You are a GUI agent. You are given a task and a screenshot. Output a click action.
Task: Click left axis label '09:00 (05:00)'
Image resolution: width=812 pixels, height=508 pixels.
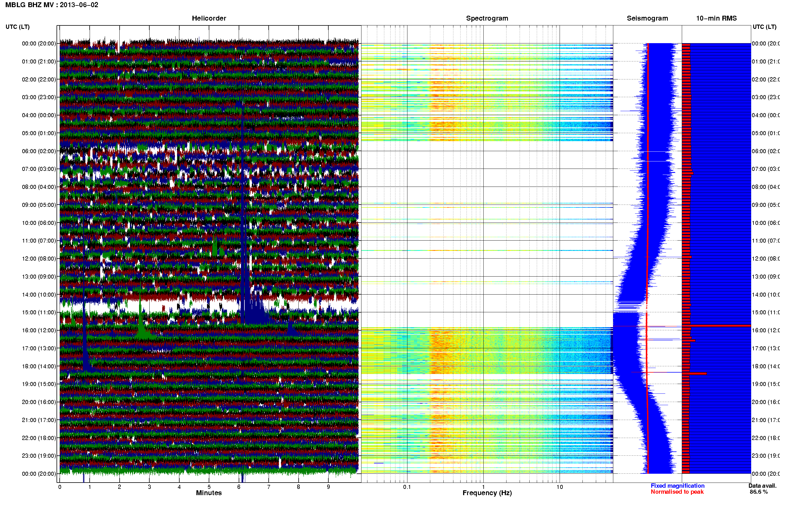(39, 205)
